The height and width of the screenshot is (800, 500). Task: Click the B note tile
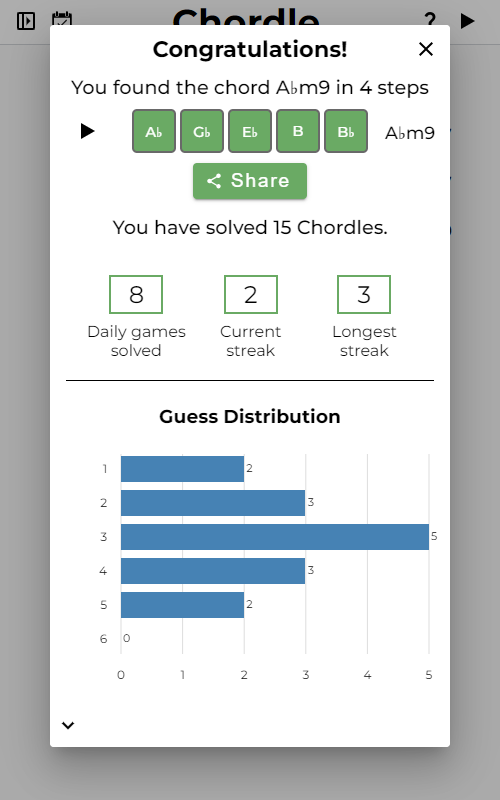pos(298,131)
